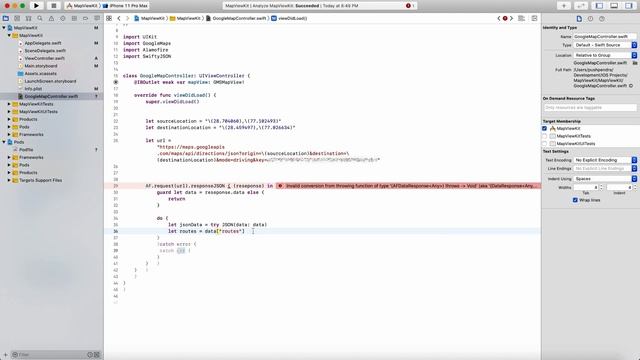Screen dimensions: 640x360
Task: Select SceneDelegate.swift in navigator
Action: click(x=44, y=51)
